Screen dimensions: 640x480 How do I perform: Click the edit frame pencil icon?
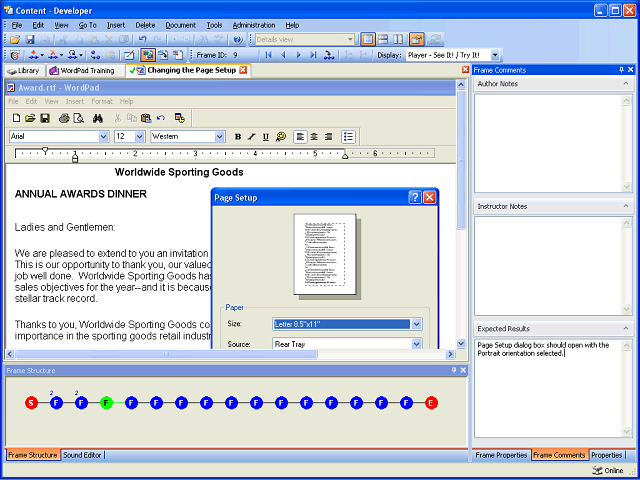click(x=129, y=55)
